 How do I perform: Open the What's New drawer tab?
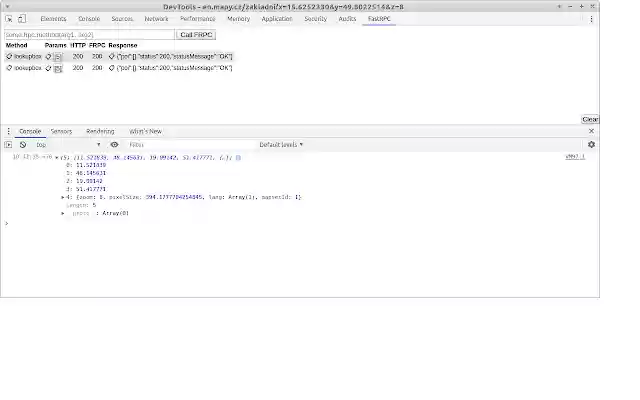click(x=145, y=131)
